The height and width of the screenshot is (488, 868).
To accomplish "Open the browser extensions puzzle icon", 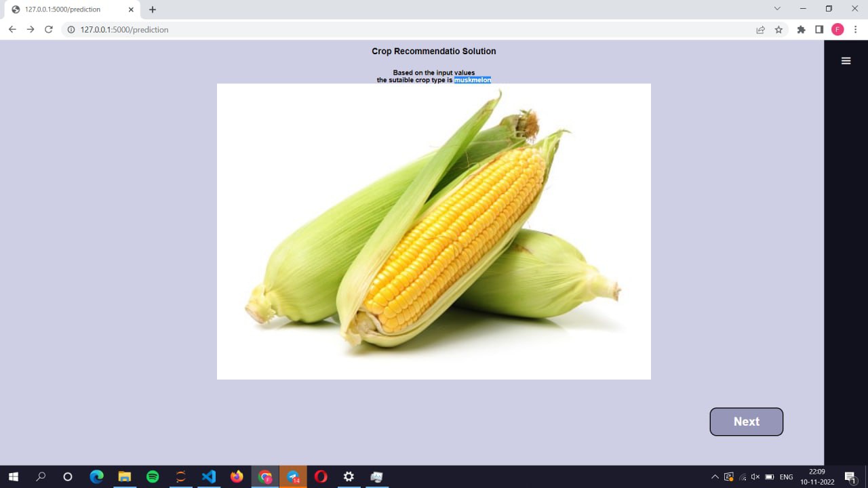I will coord(802,30).
